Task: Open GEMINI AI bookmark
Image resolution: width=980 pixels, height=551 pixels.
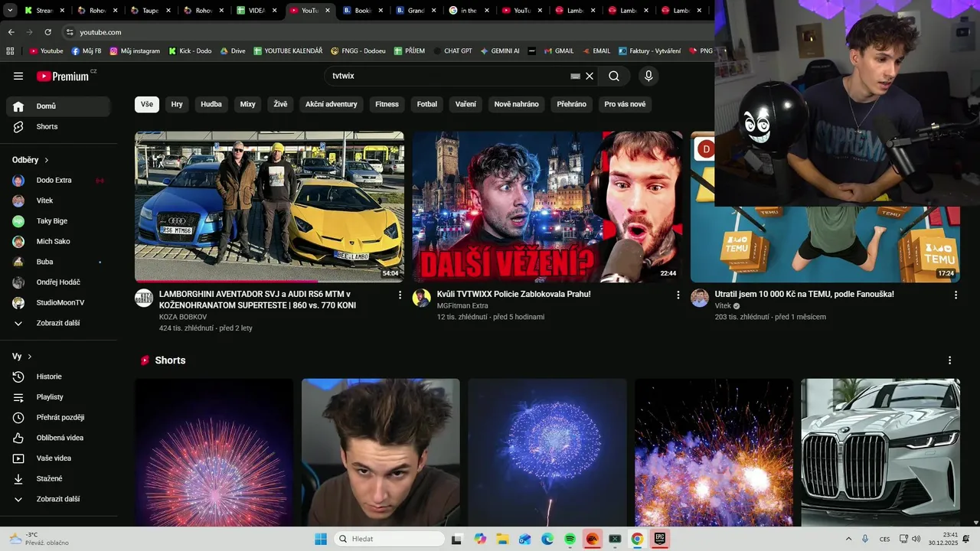Action: (x=500, y=51)
